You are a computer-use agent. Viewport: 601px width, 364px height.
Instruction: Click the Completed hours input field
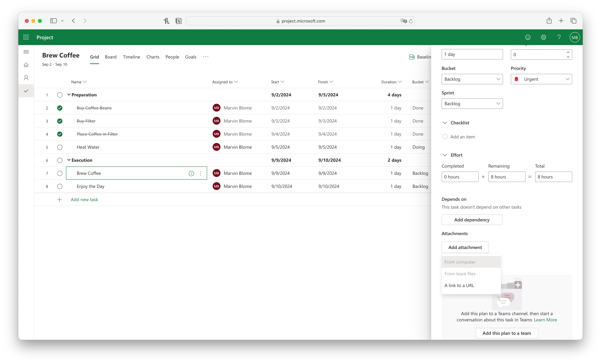coord(460,177)
